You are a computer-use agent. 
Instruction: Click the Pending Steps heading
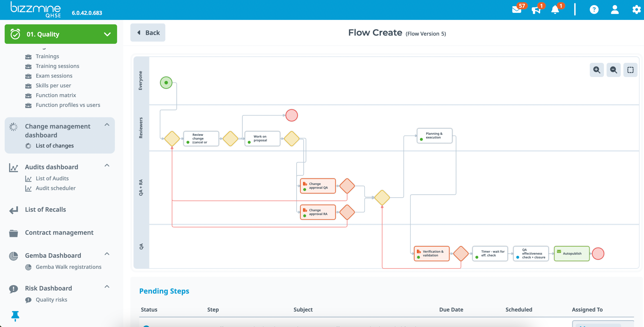(x=164, y=291)
